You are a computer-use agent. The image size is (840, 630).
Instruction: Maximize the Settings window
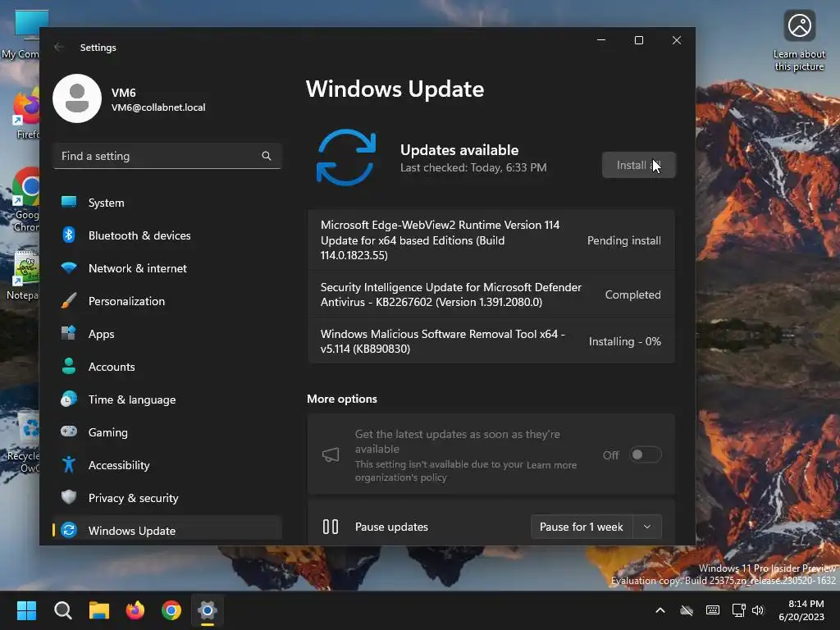click(638, 40)
